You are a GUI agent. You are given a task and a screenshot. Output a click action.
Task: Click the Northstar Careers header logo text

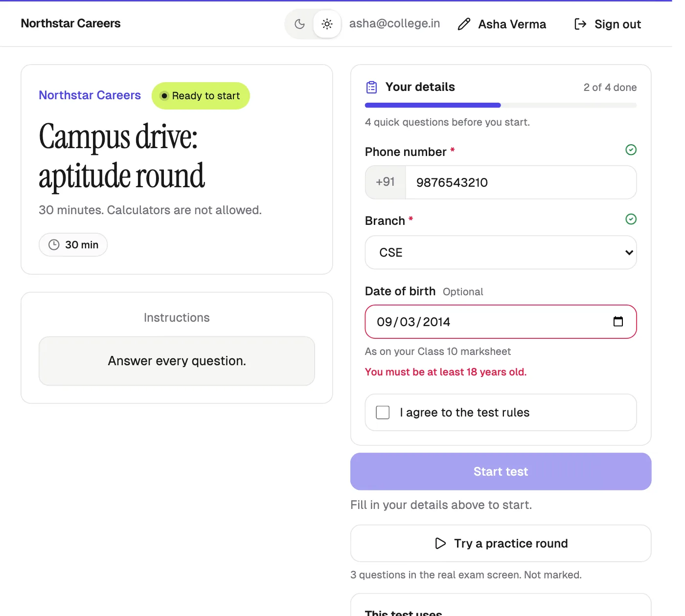(x=70, y=23)
